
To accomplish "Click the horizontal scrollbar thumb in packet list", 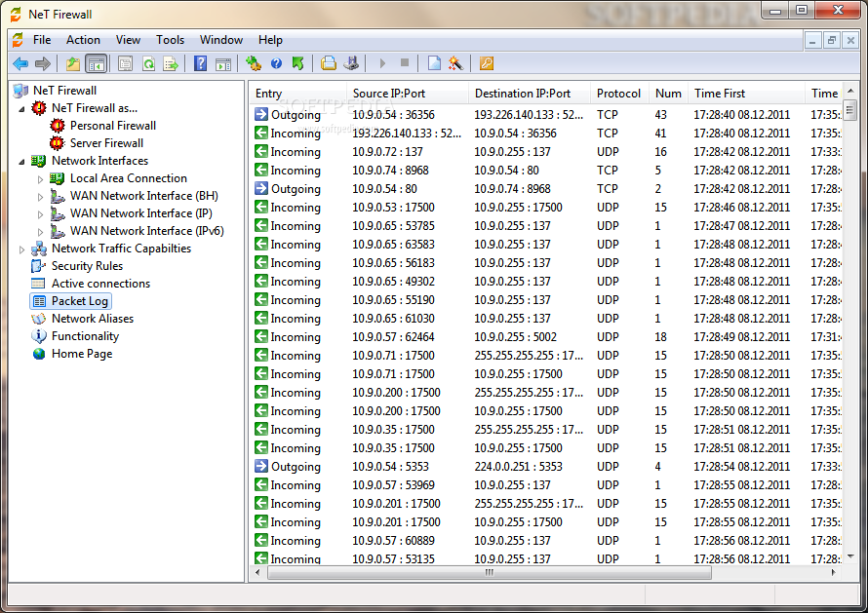I will [489, 573].
